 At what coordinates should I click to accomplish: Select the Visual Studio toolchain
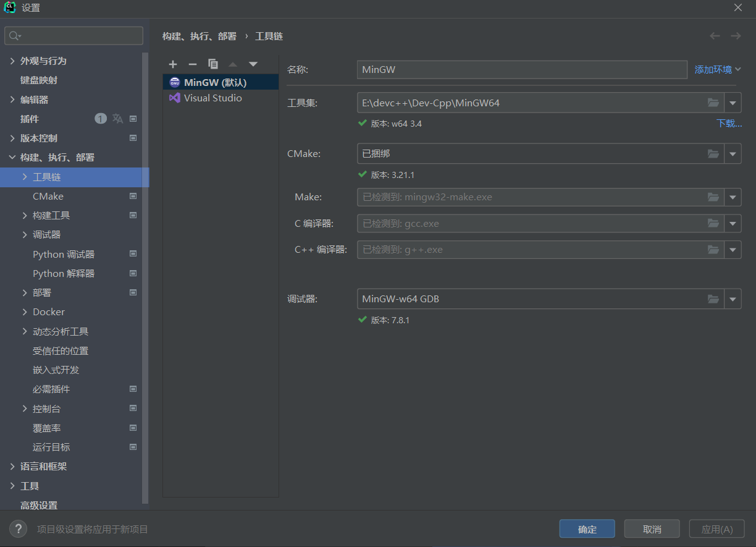[220, 98]
